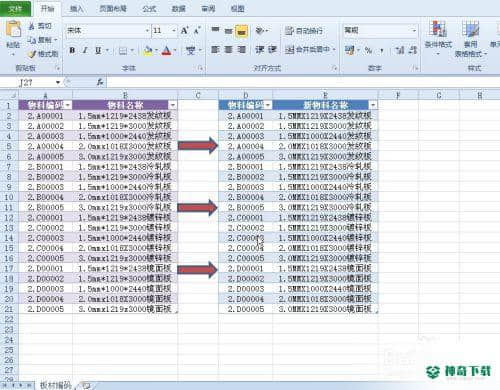Click the Increase Font Size icon

[185, 31]
